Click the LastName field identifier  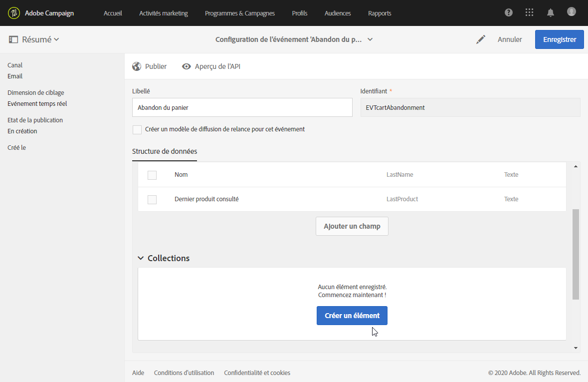tap(400, 175)
